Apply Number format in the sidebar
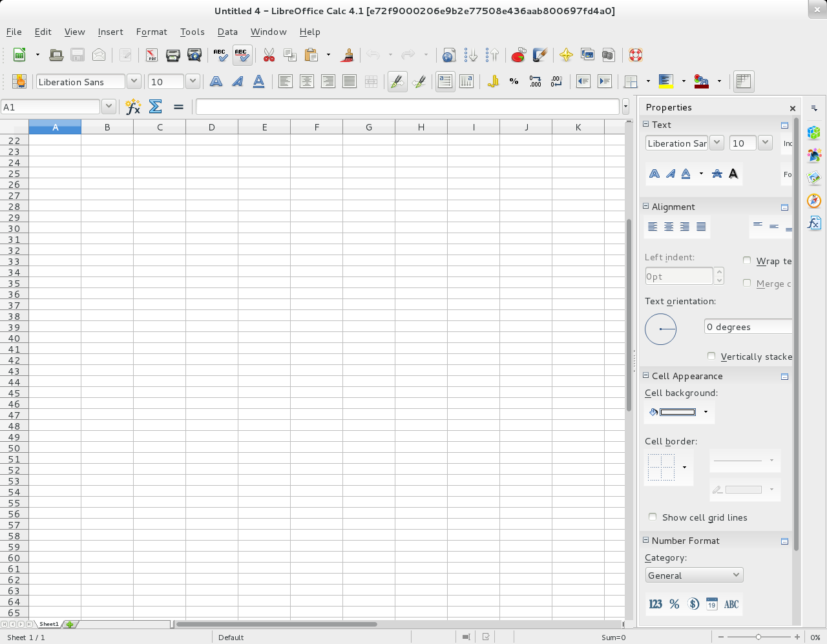The height and width of the screenshot is (644, 827). [x=655, y=604]
